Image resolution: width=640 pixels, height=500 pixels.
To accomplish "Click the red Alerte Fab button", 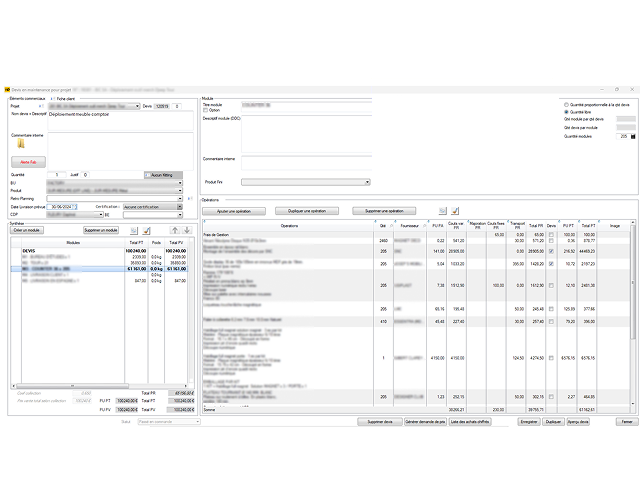I will point(28,160).
